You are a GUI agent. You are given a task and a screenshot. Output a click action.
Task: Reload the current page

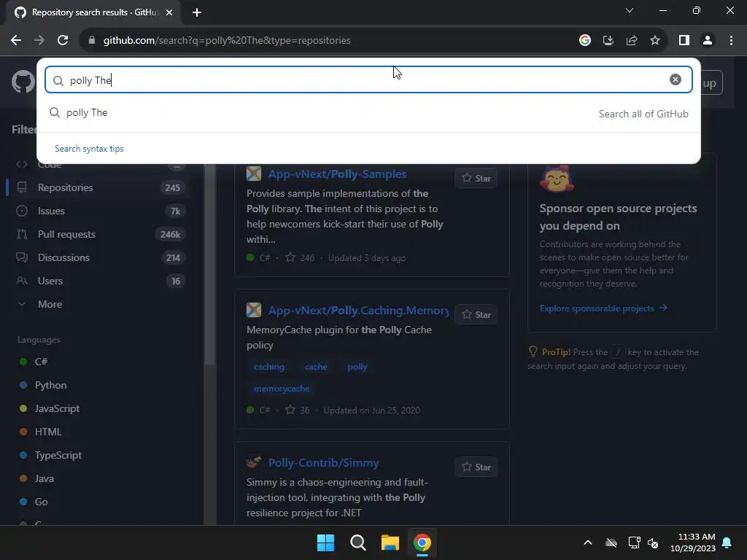pyautogui.click(x=63, y=41)
